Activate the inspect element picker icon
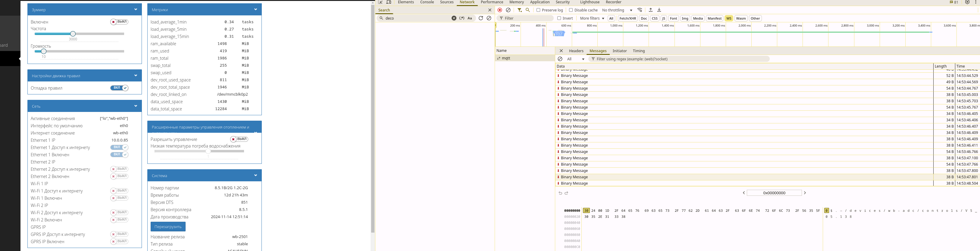The width and height of the screenshot is (980, 251). click(x=380, y=2)
